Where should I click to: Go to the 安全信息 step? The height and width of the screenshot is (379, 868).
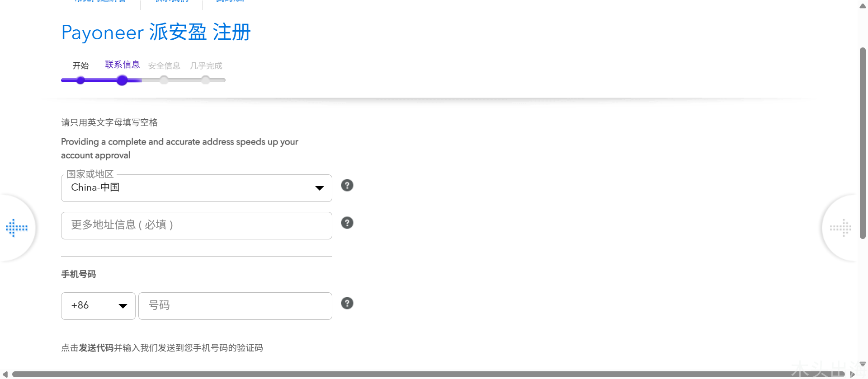(164, 66)
